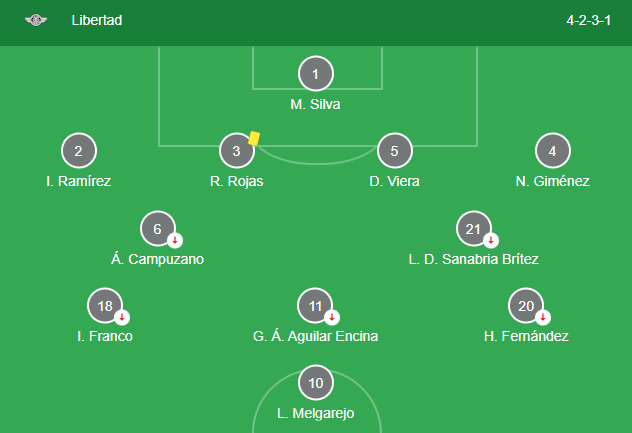The image size is (632, 433).
Task: Select number 5 D. Viera badge
Action: [395, 151]
